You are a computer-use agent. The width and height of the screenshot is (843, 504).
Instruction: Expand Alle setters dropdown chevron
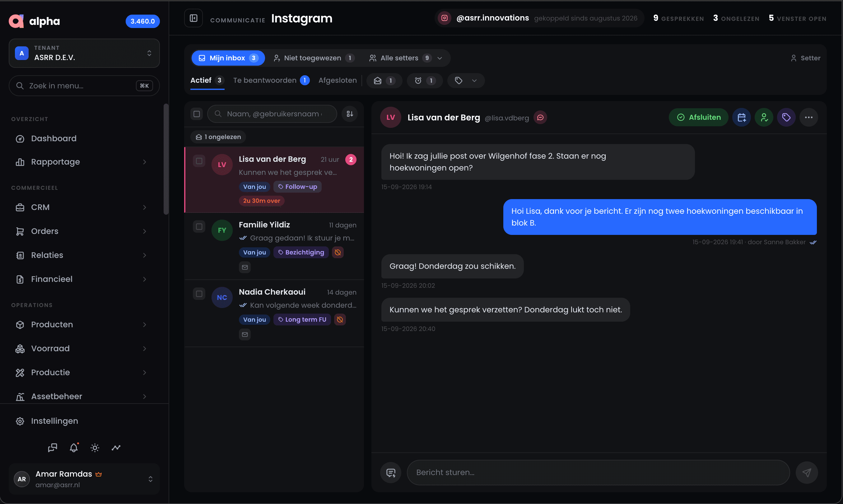pyautogui.click(x=440, y=58)
